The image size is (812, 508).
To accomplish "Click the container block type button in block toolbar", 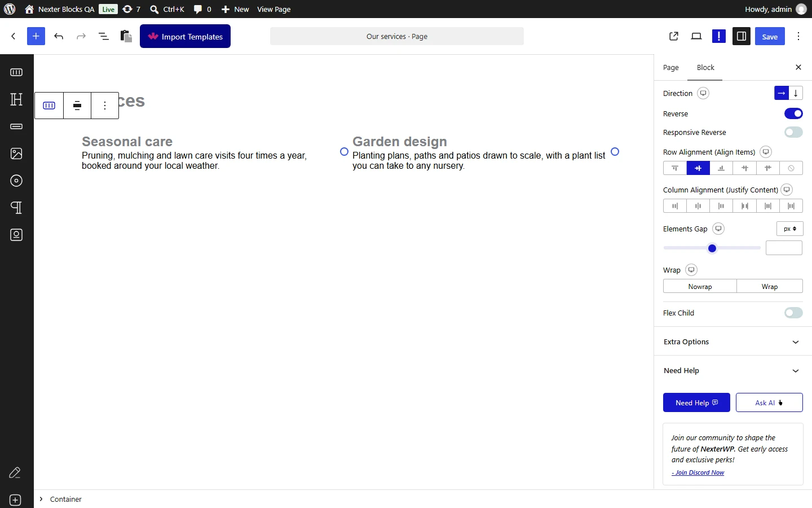I will click(x=49, y=106).
